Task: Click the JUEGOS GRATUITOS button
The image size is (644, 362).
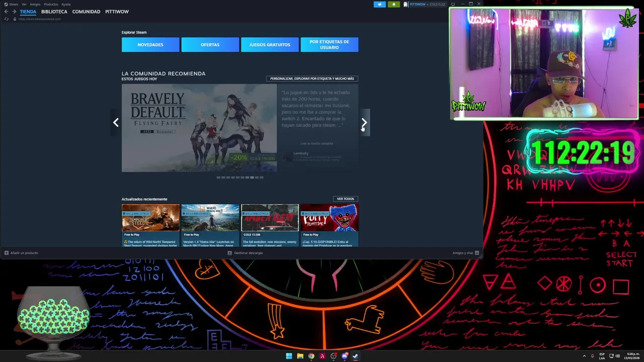Action: [x=270, y=45]
